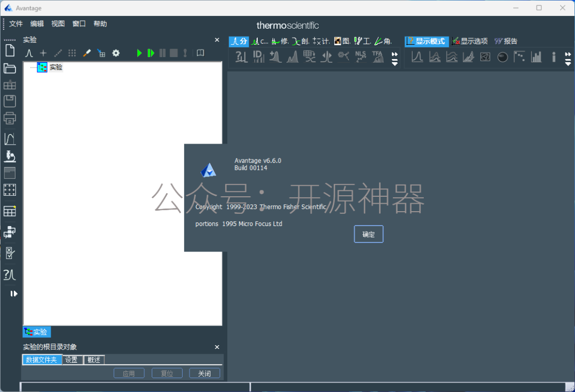
Task: Add a point object in experiment toolbar
Action: [43, 53]
